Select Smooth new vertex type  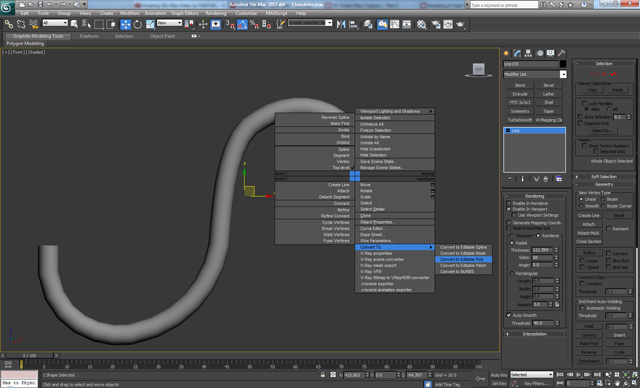point(581,206)
